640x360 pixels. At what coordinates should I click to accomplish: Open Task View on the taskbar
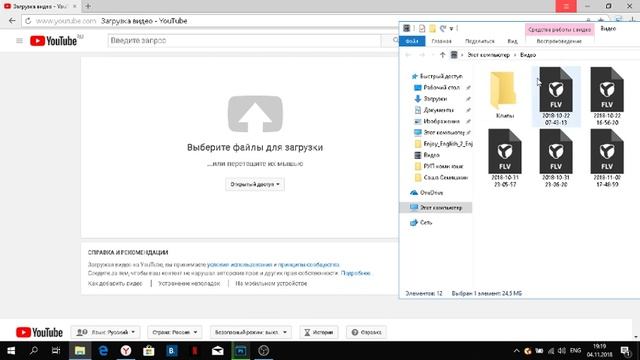click(56, 351)
